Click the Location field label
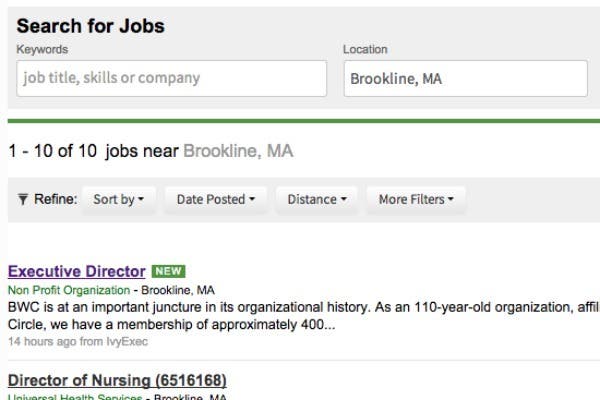This screenshot has width=600, height=400. pyautogui.click(x=365, y=49)
